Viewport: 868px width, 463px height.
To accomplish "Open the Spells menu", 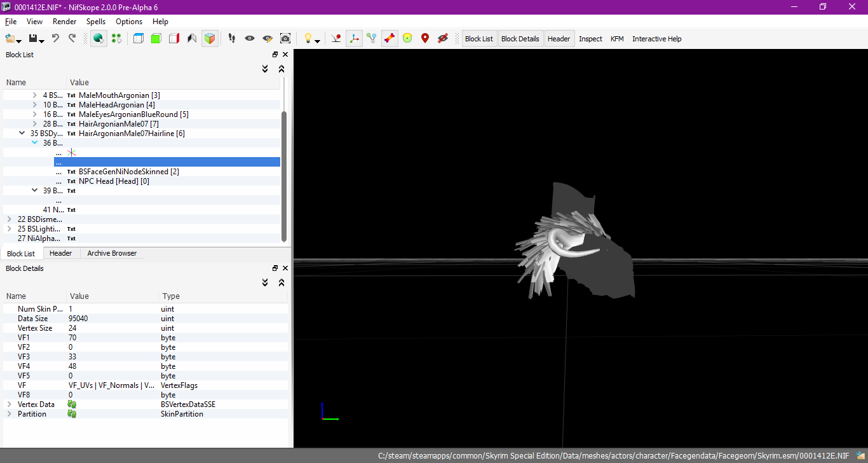I will pos(96,22).
